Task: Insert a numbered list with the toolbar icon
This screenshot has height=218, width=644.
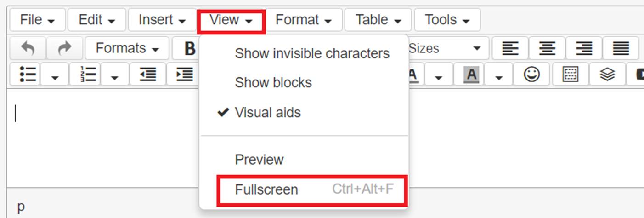Action: point(88,74)
